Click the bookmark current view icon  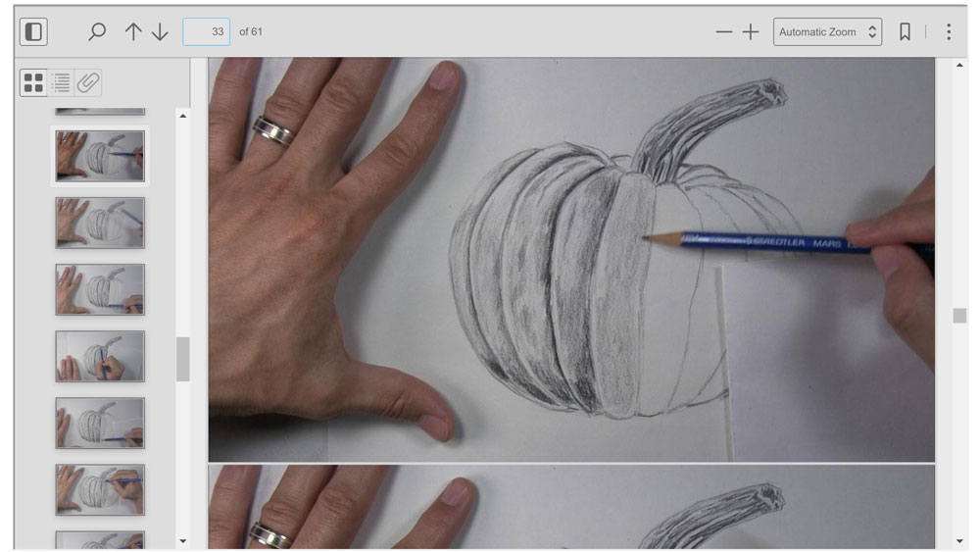pos(905,32)
